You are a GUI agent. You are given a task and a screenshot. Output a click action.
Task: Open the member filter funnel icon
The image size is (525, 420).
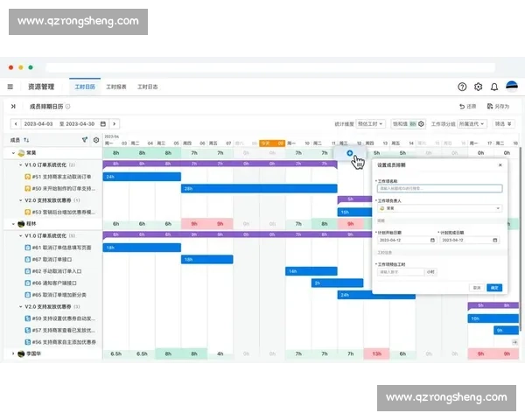coord(85,140)
